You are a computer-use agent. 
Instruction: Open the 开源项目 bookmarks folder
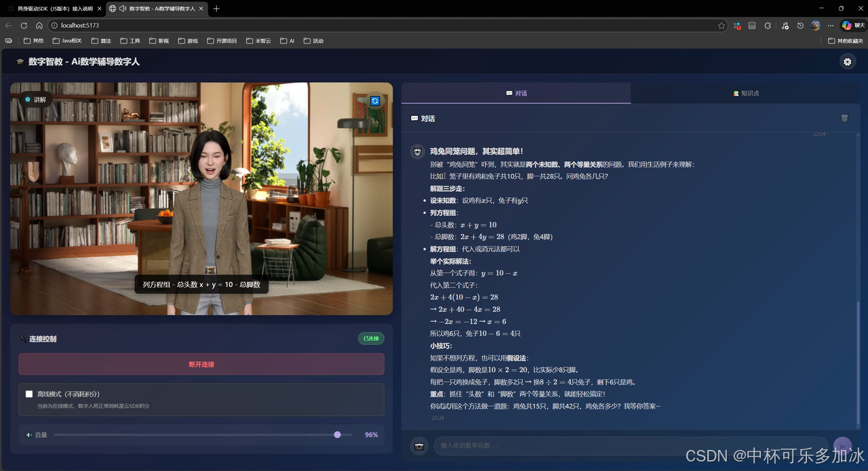tap(222, 41)
